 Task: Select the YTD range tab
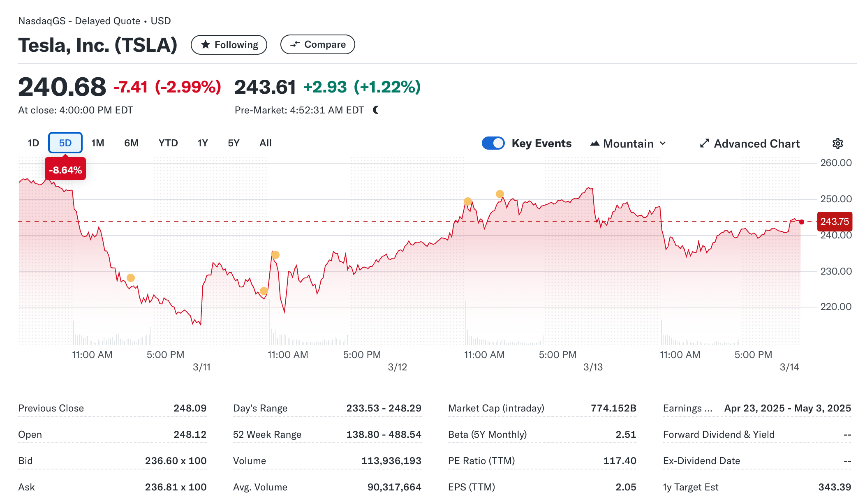(168, 143)
